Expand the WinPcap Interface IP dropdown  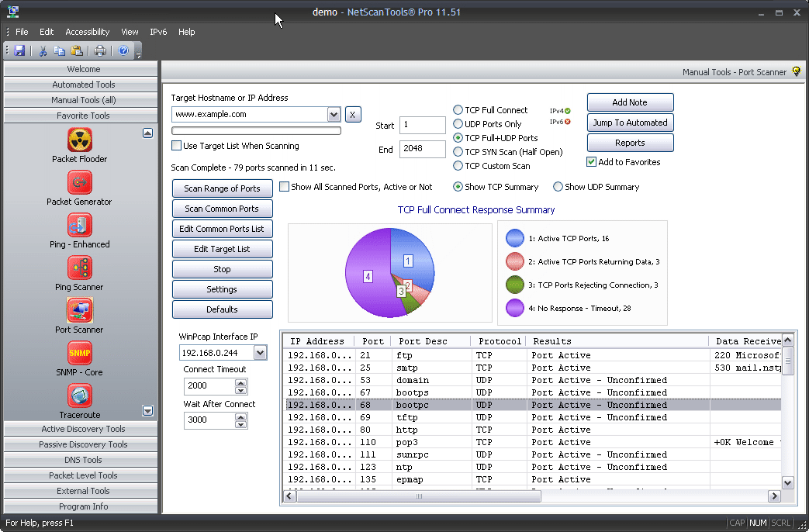click(260, 353)
